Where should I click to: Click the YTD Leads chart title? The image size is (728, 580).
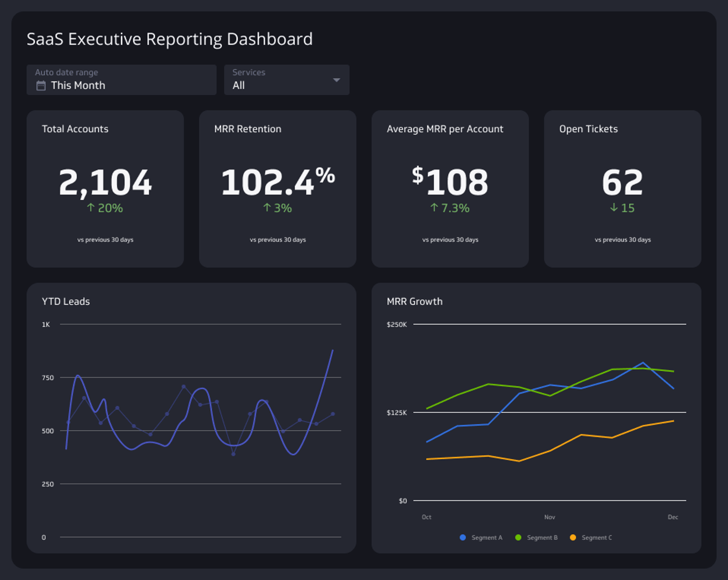[66, 302]
